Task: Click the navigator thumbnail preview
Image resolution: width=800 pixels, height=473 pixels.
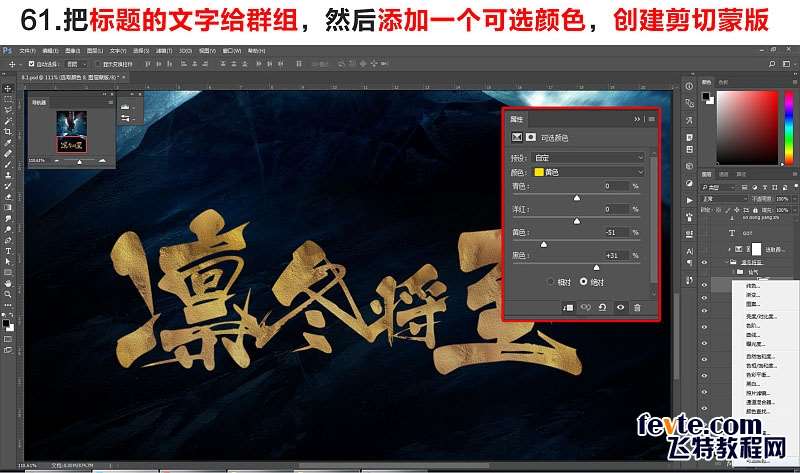Action: 71,131
